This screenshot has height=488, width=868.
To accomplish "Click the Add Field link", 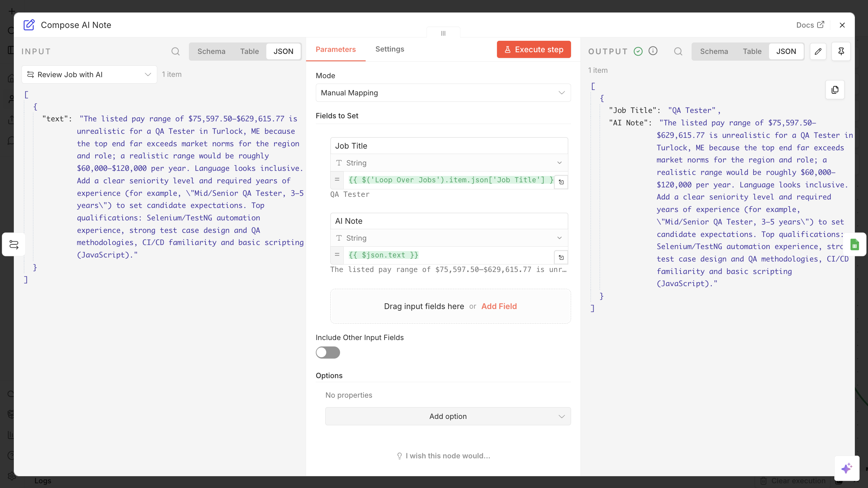I will coord(499,306).
